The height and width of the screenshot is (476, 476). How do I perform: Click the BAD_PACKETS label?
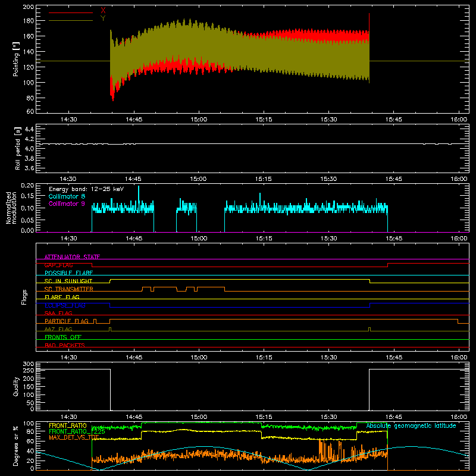point(65,345)
